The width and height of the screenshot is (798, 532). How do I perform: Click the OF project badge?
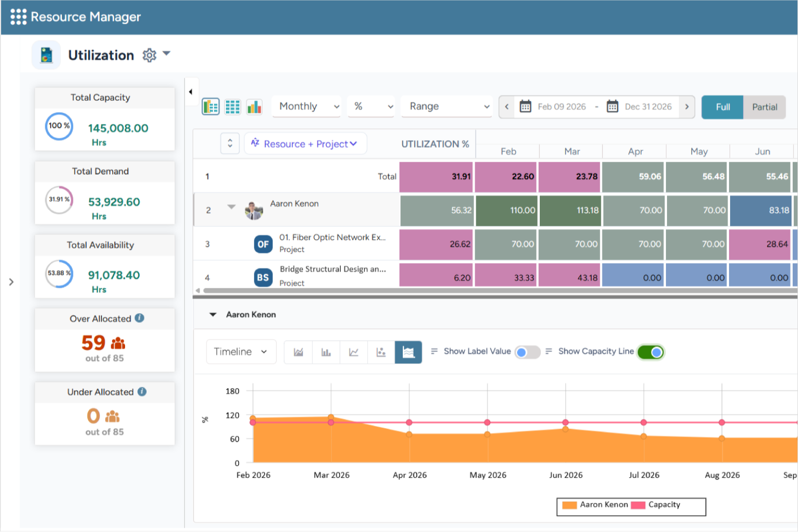263,244
